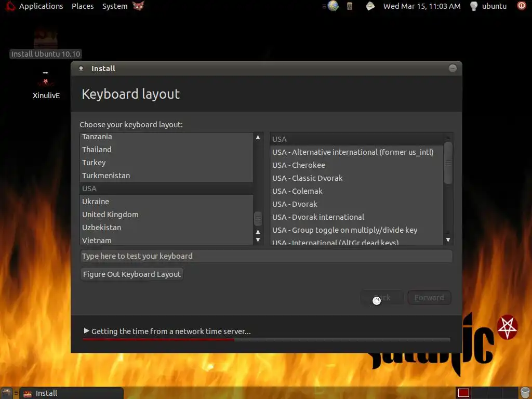Select Turkmenistan in the country list
This screenshot has width=532, height=399.
coord(166,176)
